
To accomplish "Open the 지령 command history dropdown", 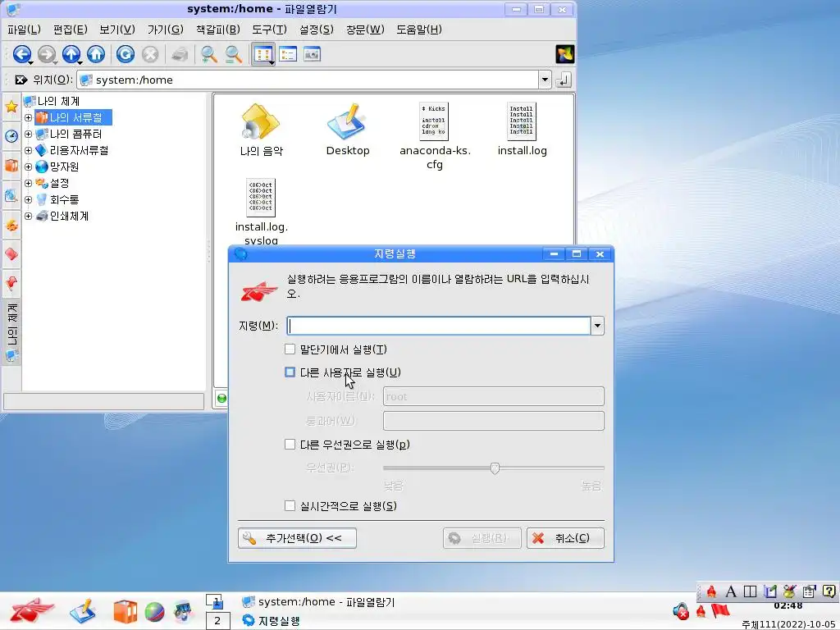I will (597, 326).
